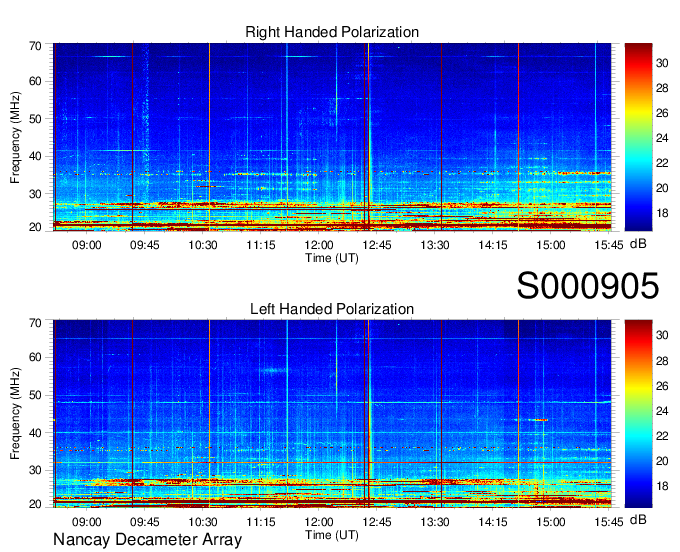Click the 09:45 time tick of Right Handed plot
Screen dimensions: 680x552
point(144,245)
